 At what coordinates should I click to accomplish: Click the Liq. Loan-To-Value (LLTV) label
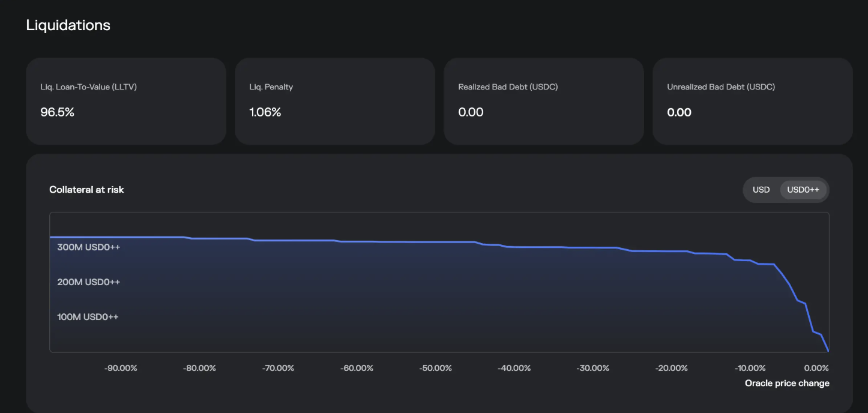click(x=89, y=87)
